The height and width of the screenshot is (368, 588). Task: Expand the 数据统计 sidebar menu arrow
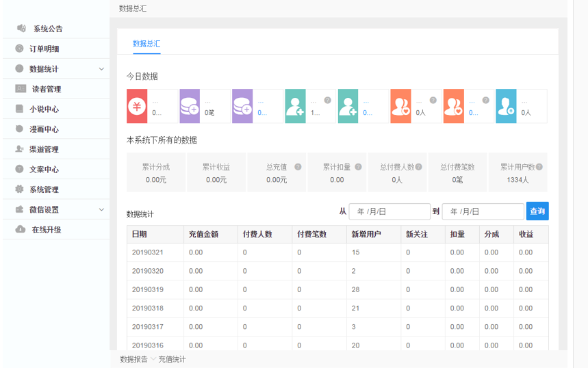point(101,69)
